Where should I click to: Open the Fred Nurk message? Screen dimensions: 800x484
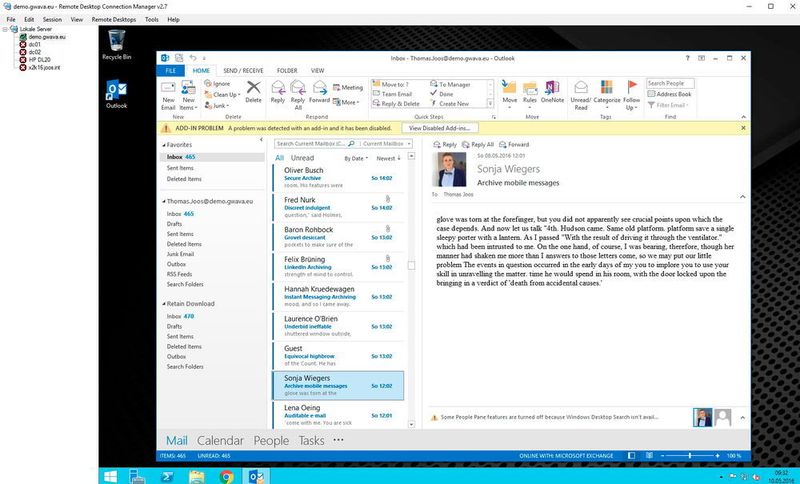(x=338, y=207)
